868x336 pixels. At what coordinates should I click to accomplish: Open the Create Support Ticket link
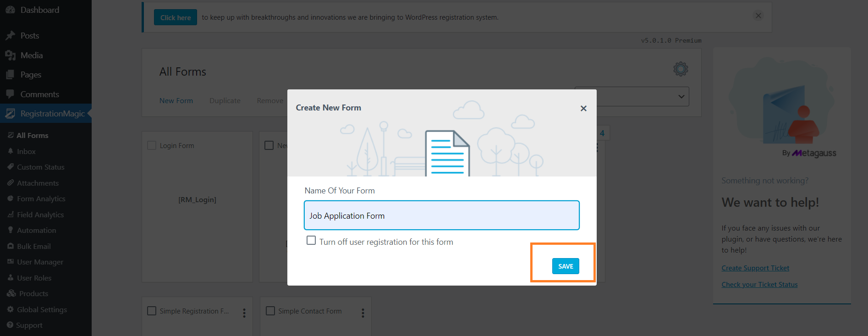coord(755,268)
